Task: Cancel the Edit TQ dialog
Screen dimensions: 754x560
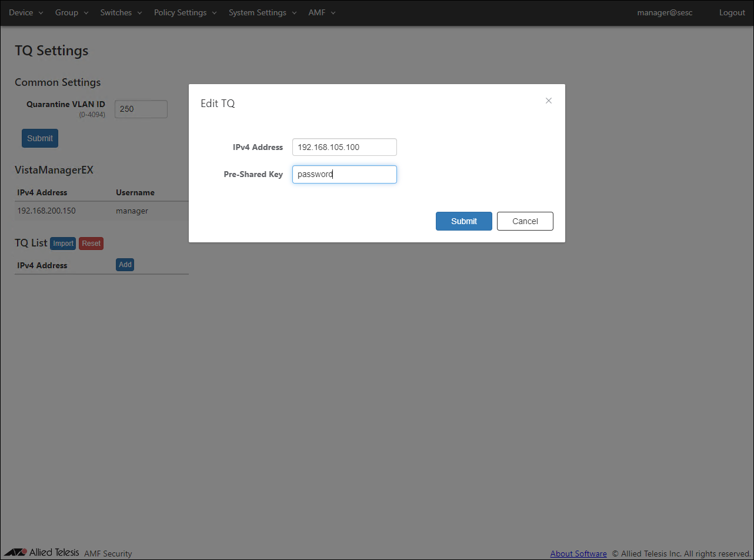Action: 525,221
